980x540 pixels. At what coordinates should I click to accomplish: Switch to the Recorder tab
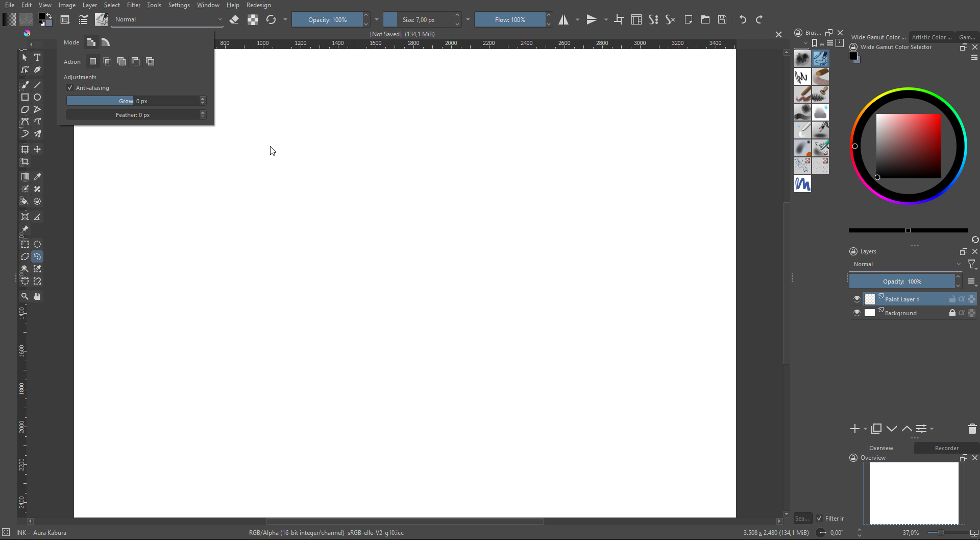[x=946, y=448]
